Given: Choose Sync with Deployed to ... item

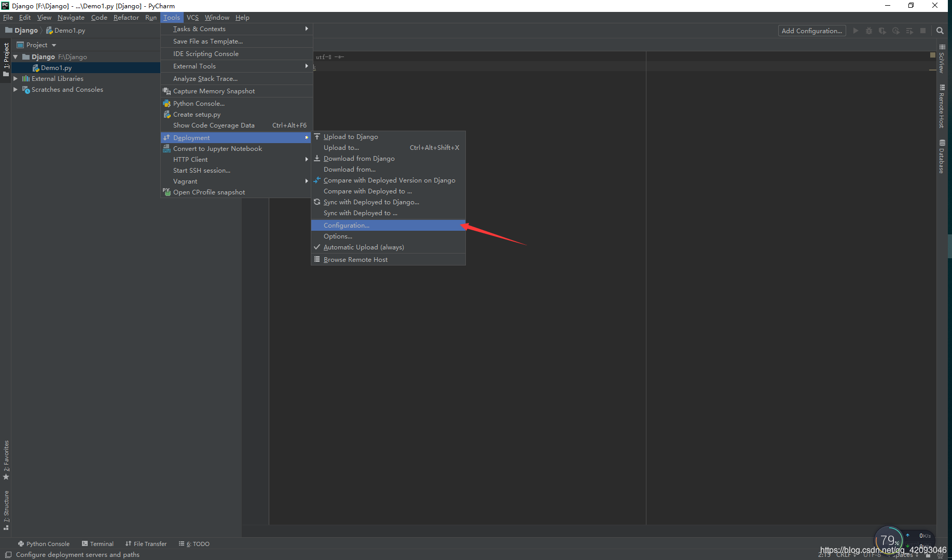Looking at the screenshot, I should [388, 213].
